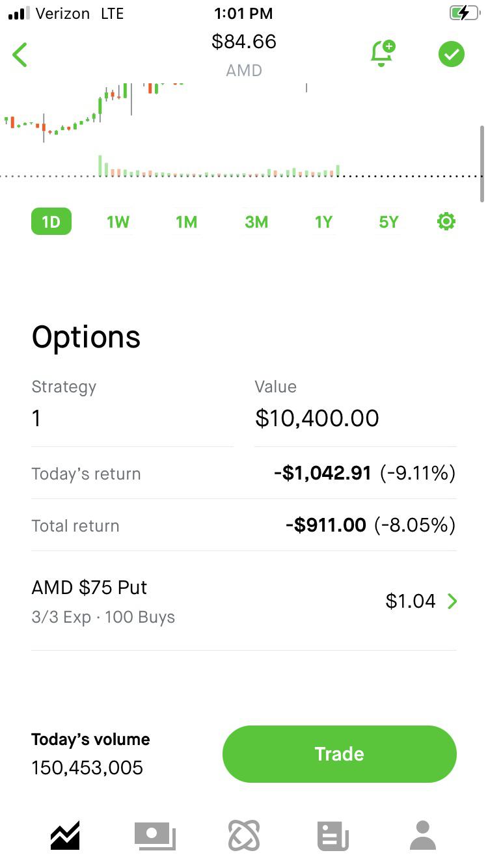Image resolution: width=488 pixels, height=868 pixels.
Task: Switch chart to 1W range
Action: click(x=118, y=222)
